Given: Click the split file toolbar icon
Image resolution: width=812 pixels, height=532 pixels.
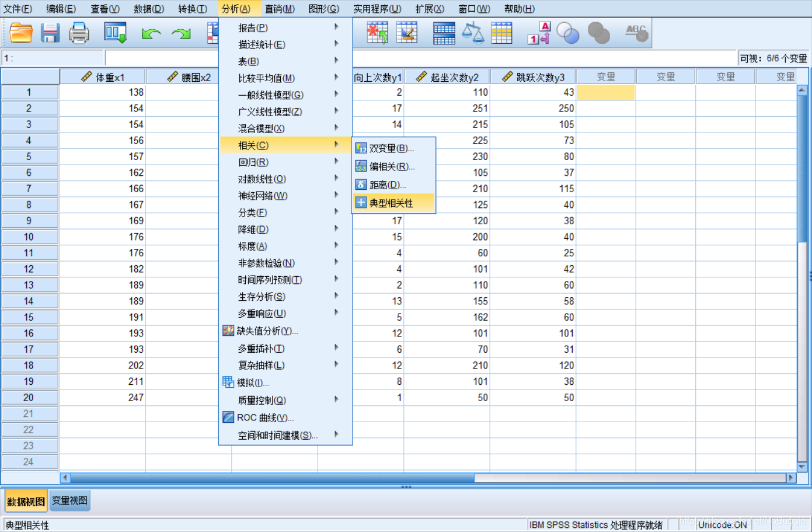Looking at the screenshot, I should pos(444,33).
